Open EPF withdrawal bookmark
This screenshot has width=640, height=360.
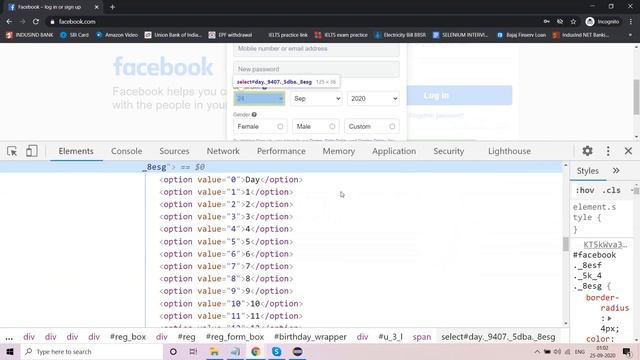[230, 35]
